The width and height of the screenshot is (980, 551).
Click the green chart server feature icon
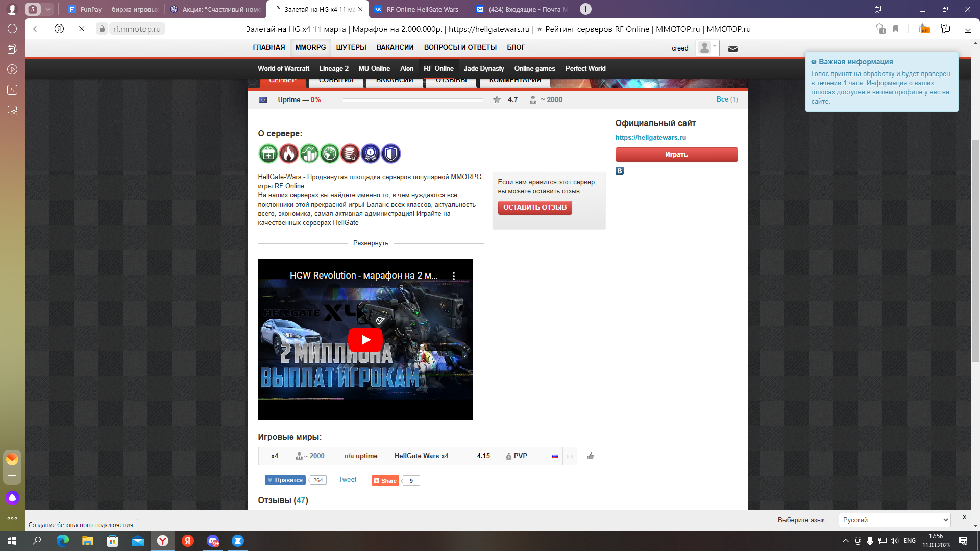click(309, 154)
